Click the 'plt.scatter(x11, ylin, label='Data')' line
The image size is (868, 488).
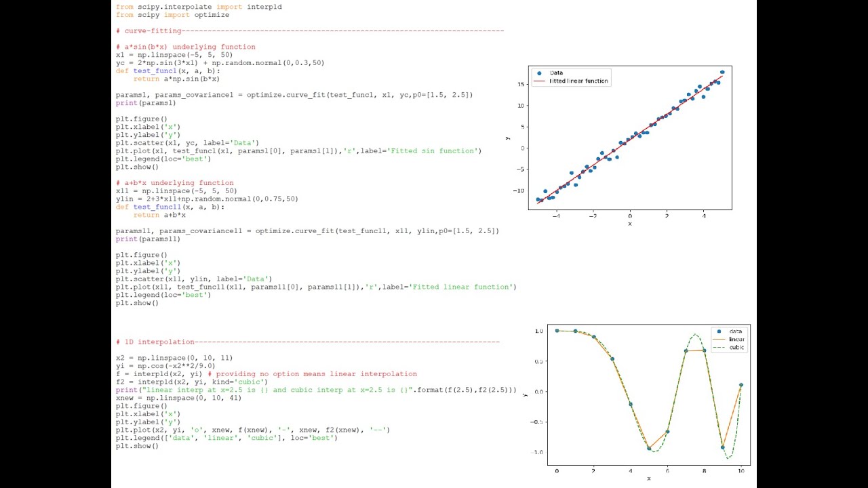click(x=194, y=279)
